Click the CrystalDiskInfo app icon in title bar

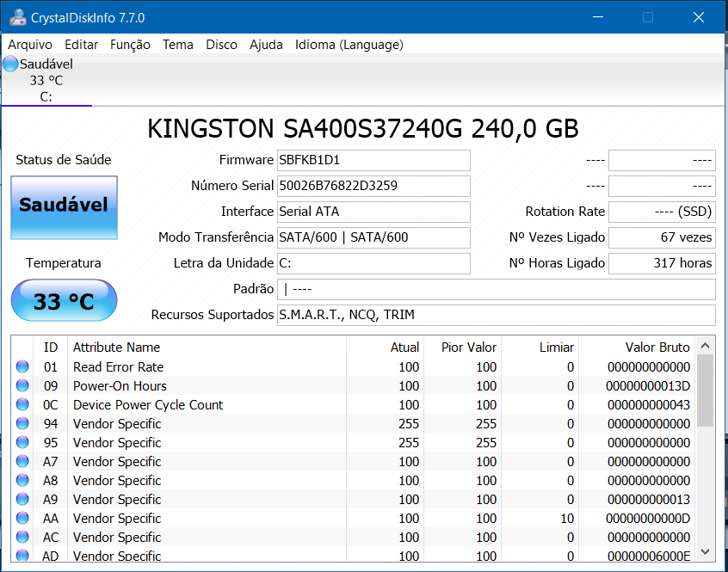[x=18, y=17]
